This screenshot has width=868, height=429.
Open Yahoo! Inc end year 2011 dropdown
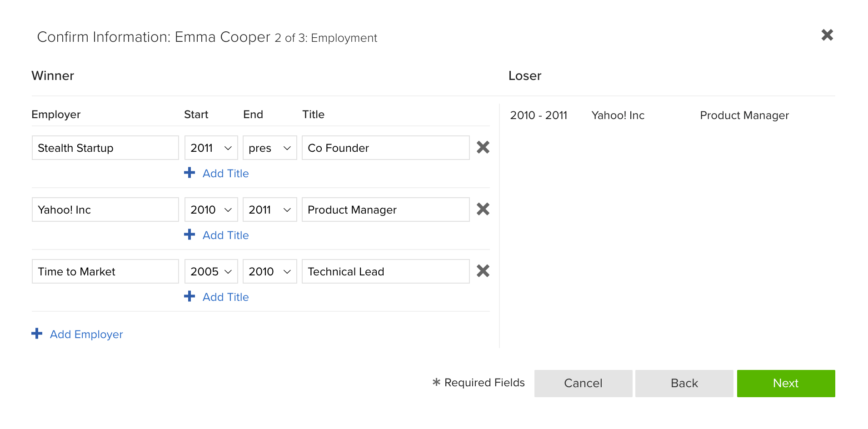pos(269,210)
